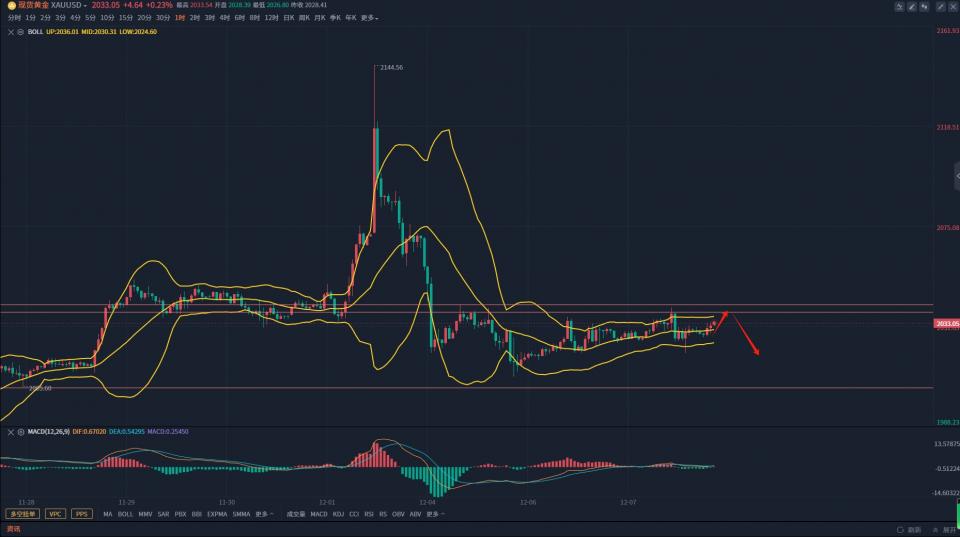Toggle the BOLL indicator in bottom bar

125,514
